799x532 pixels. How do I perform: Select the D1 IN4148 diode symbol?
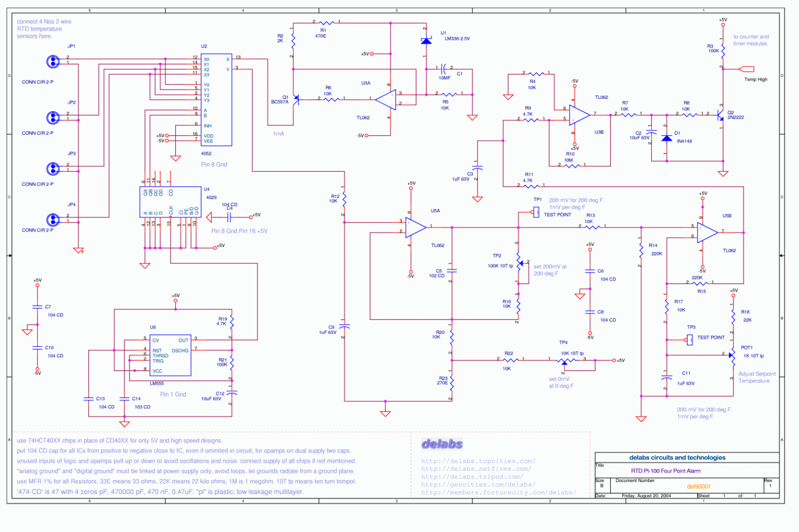[x=666, y=138]
